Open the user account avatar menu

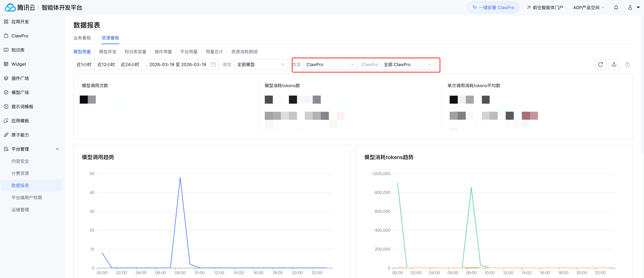[x=630, y=8]
